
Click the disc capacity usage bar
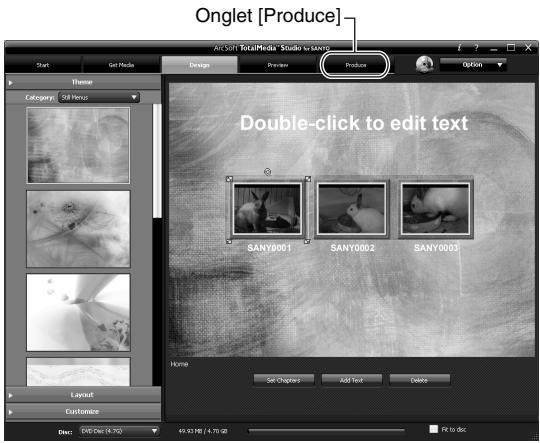click(x=326, y=430)
